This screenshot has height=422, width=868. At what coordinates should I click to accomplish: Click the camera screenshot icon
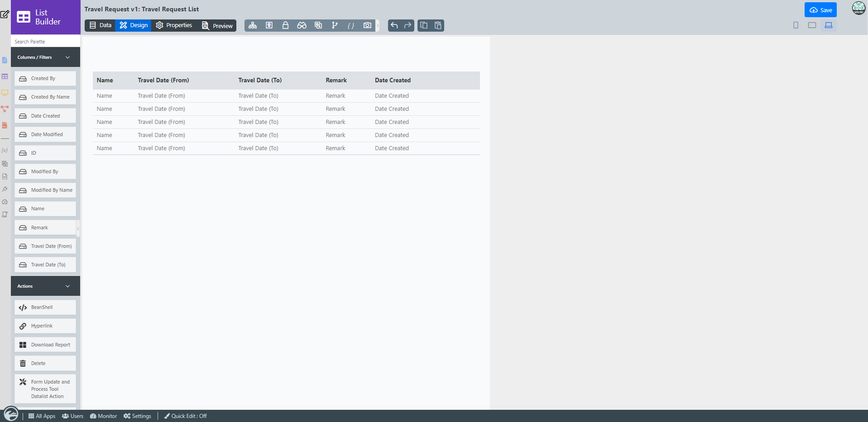pos(367,25)
